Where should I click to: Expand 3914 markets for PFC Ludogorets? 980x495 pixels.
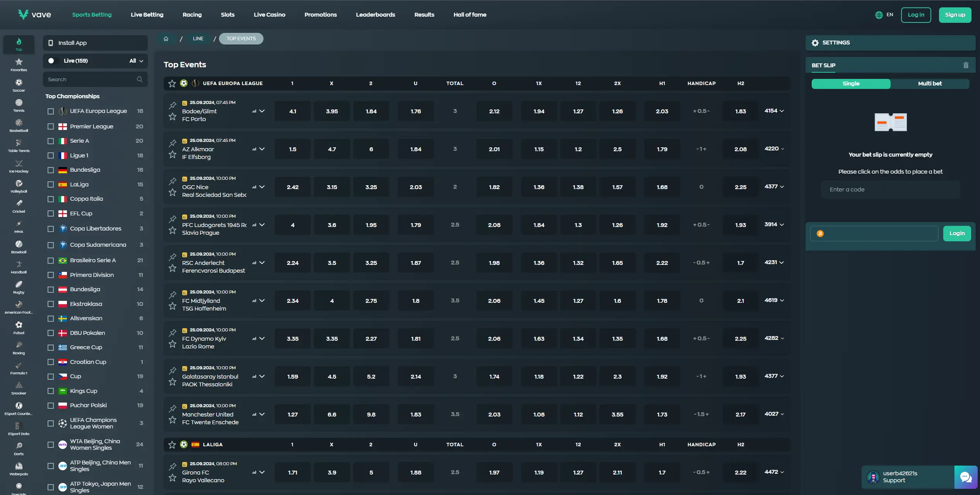click(x=774, y=225)
